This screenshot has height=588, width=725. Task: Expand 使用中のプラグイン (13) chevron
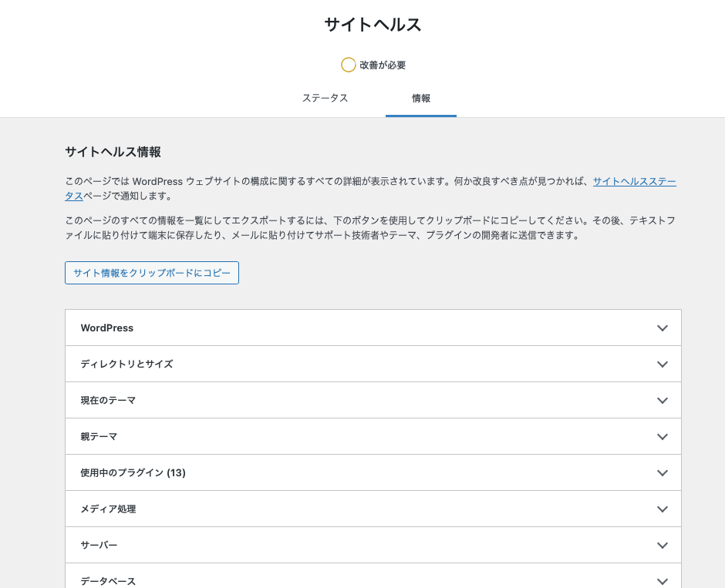tap(662, 473)
